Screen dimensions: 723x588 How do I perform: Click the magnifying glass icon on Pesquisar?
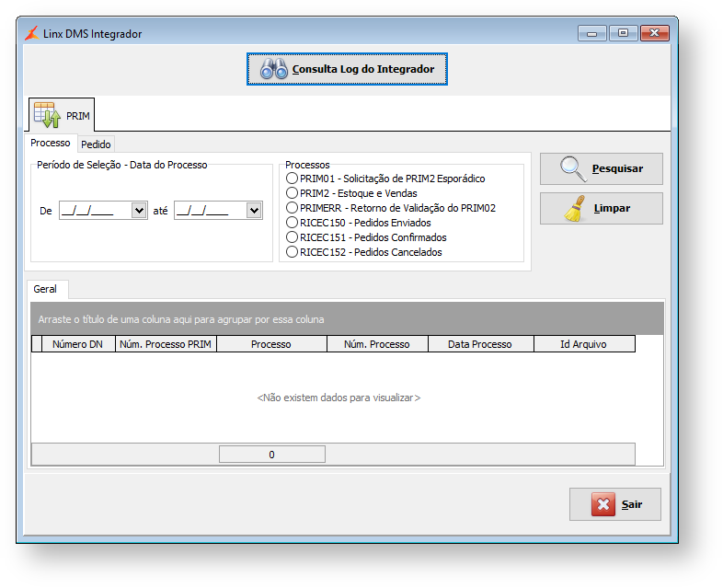tap(574, 169)
